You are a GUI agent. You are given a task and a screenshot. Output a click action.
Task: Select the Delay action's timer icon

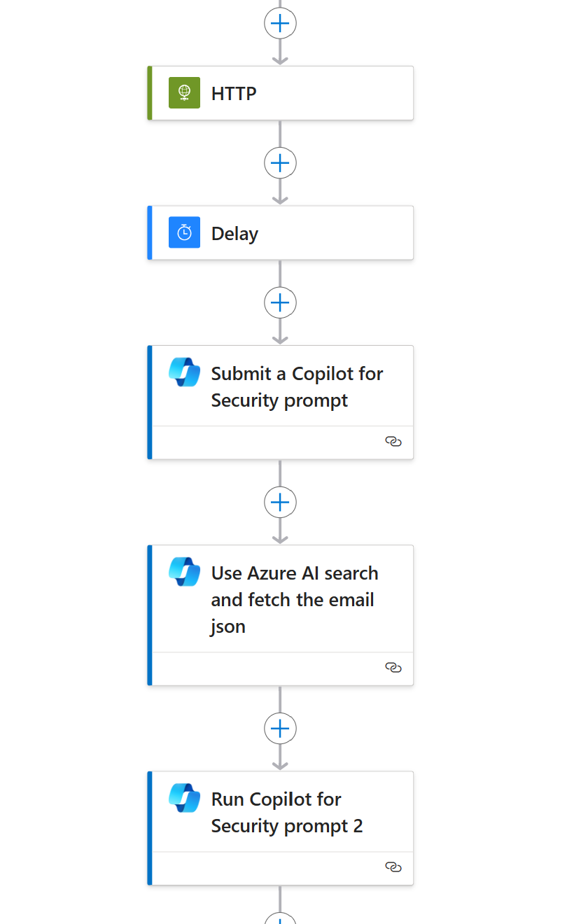[183, 232]
